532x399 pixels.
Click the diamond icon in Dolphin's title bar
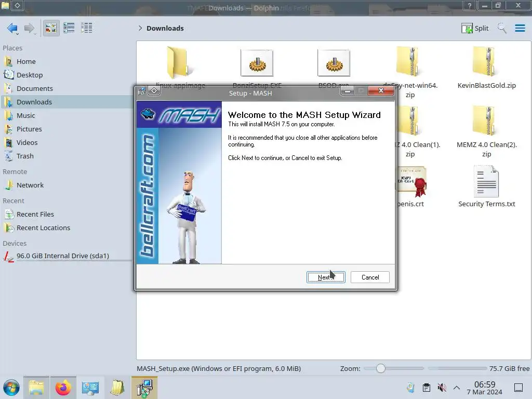tap(18, 5)
